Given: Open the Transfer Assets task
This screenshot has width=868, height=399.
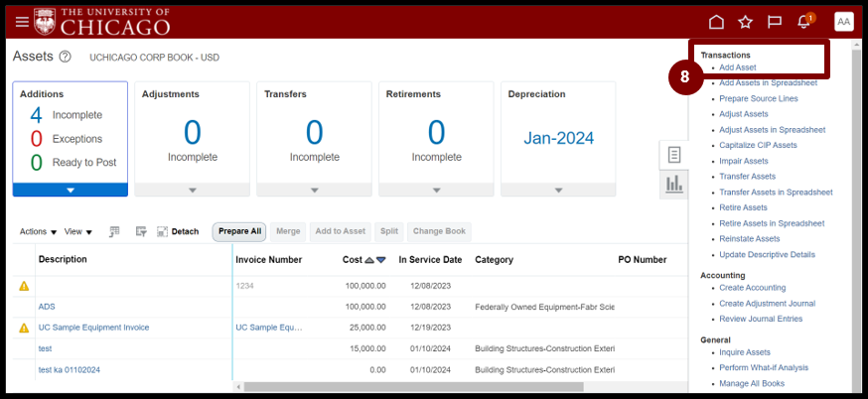Looking at the screenshot, I should pyautogui.click(x=747, y=177).
